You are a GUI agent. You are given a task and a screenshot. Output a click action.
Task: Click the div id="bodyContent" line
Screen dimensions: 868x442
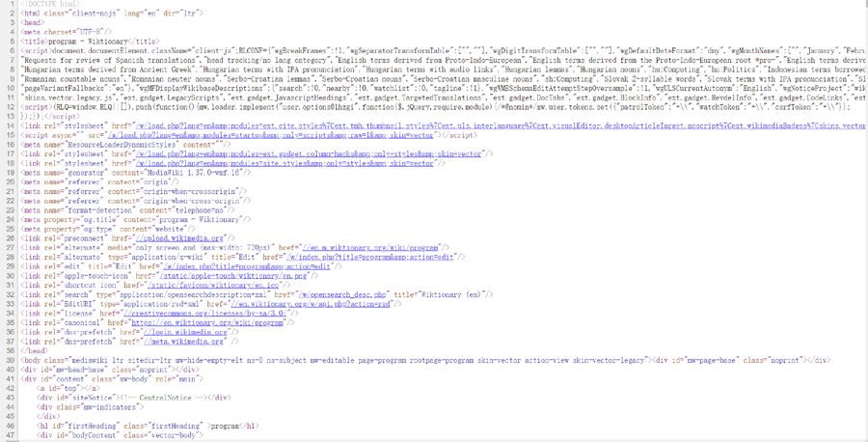(x=120, y=435)
